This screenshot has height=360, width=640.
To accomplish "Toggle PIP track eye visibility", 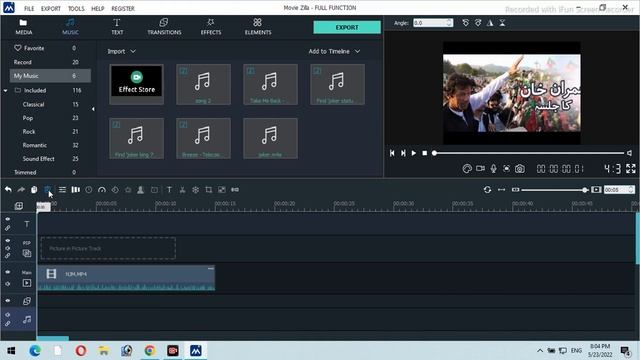I will click(8, 240).
